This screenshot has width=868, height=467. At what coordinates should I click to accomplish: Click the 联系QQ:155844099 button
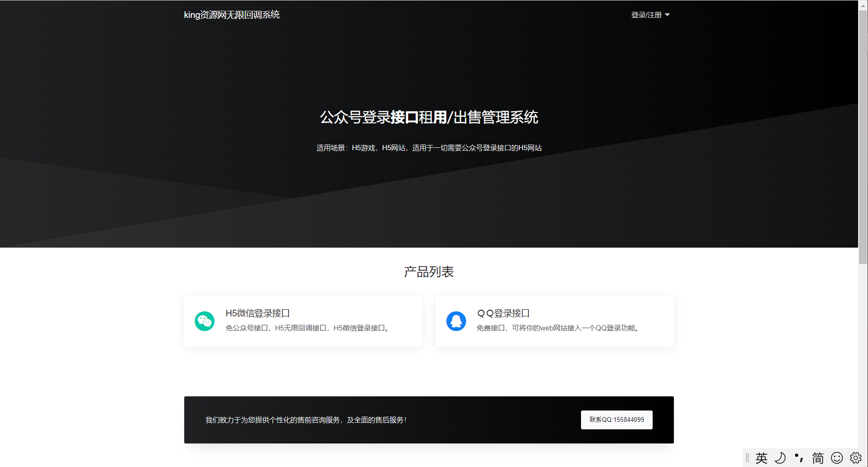point(616,419)
